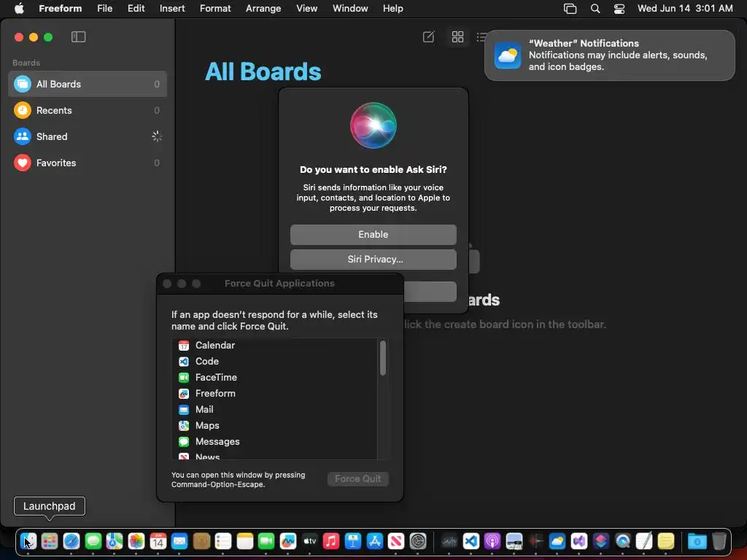Toggle the Freeform sidebar visibility icon
747x560 pixels.
(x=78, y=36)
